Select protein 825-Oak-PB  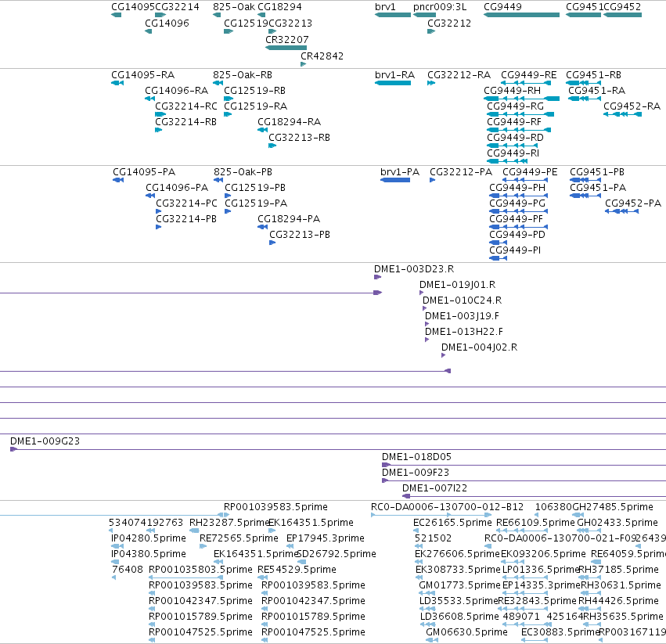pos(243,172)
